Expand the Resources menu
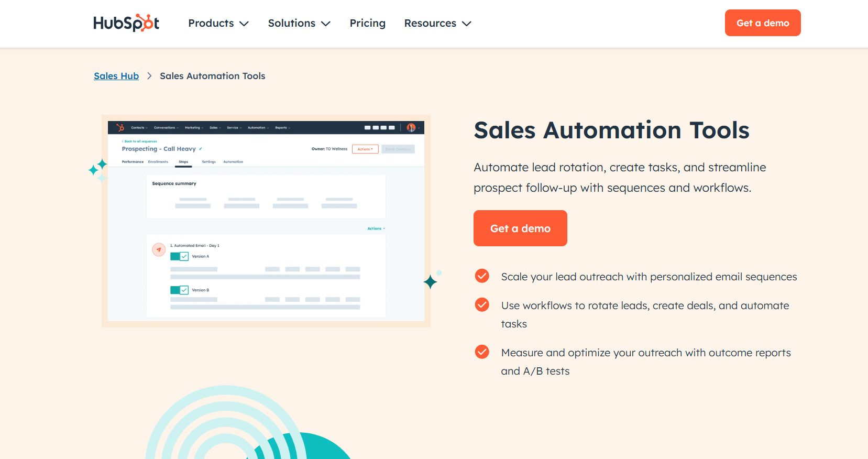Image resolution: width=868 pixels, height=459 pixels. pos(438,23)
